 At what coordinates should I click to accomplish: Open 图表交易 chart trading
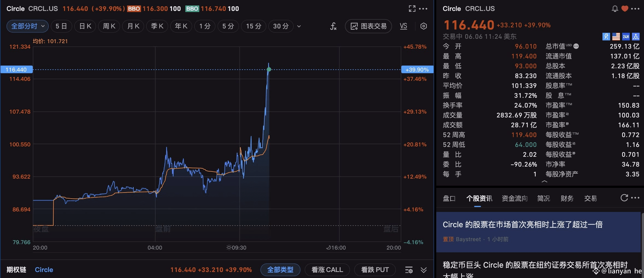tap(368, 26)
